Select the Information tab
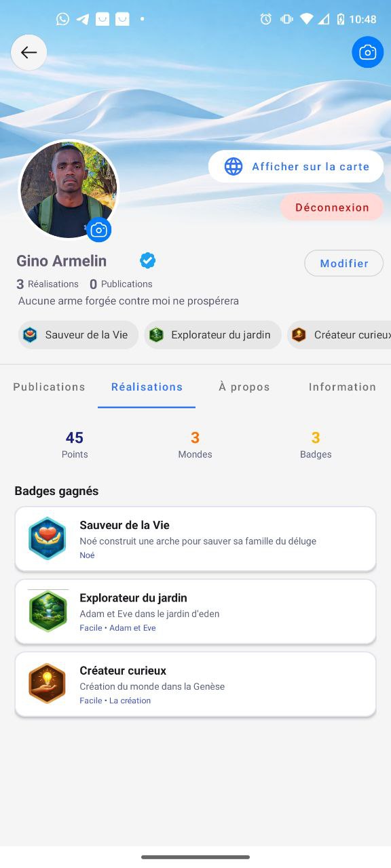 [x=342, y=387]
